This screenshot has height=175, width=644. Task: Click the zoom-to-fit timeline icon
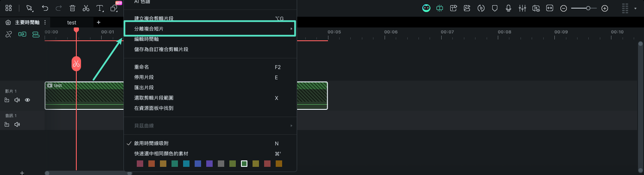550,8
